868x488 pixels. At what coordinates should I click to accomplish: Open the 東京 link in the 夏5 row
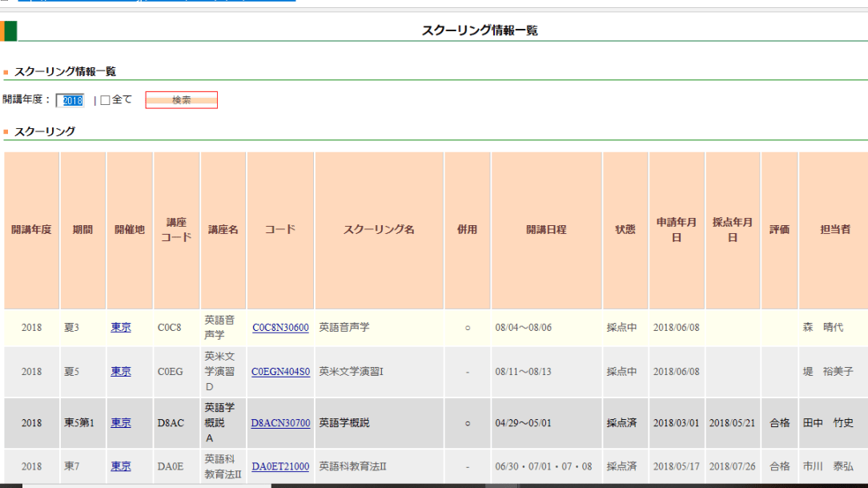(121, 371)
